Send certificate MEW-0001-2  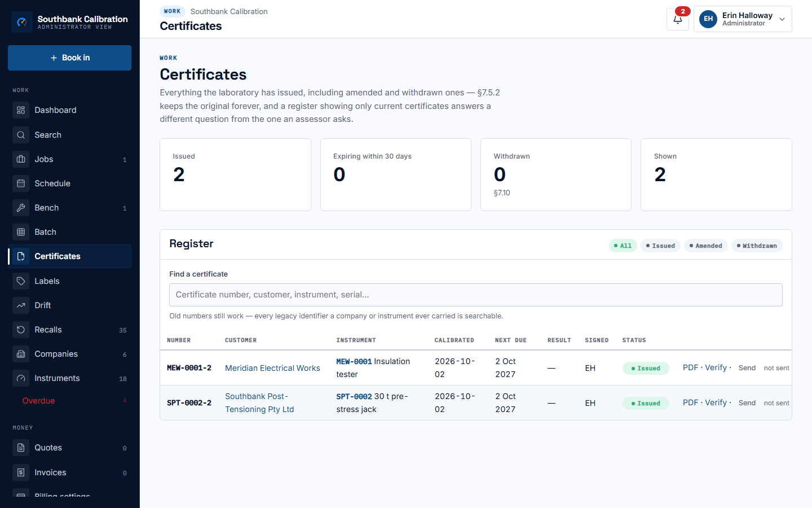747,368
